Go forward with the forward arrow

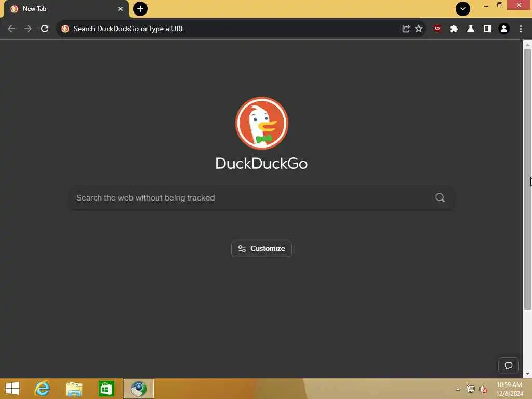point(28,29)
